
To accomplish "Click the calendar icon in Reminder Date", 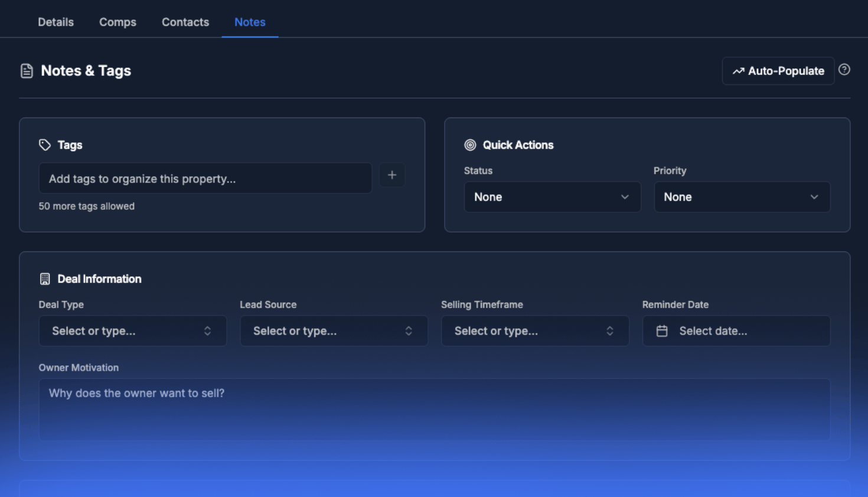I will pyautogui.click(x=662, y=331).
